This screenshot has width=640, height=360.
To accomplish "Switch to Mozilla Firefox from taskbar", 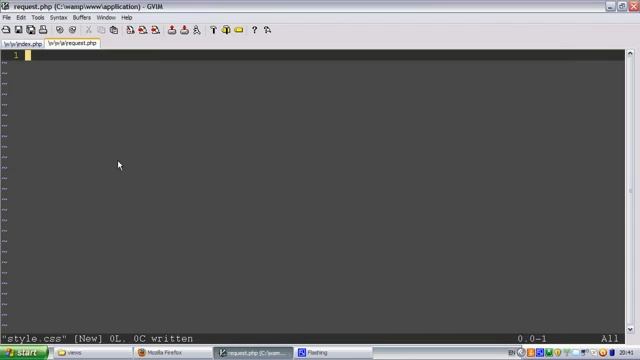I will click(x=173, y=353).
